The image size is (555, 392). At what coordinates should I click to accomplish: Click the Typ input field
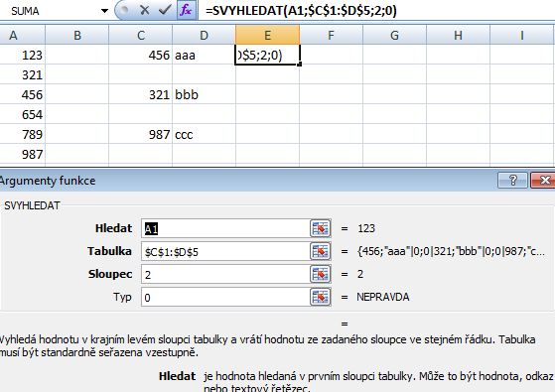tap(225, 297)
